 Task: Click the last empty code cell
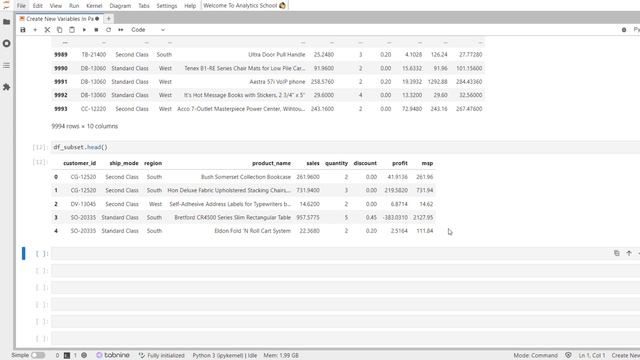click(345, 338)
